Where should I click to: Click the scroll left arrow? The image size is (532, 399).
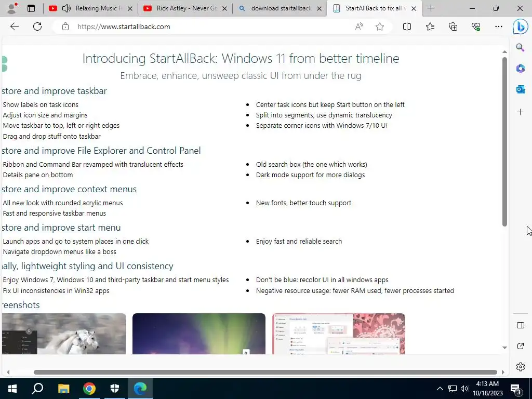coord(8,372)
